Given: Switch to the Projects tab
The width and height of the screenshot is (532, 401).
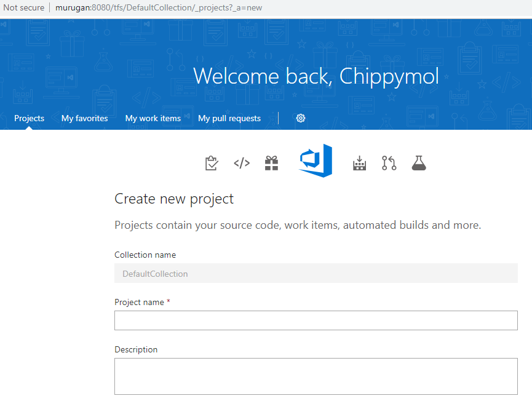Looking at the screenshot, I should [x=29, y=119].
